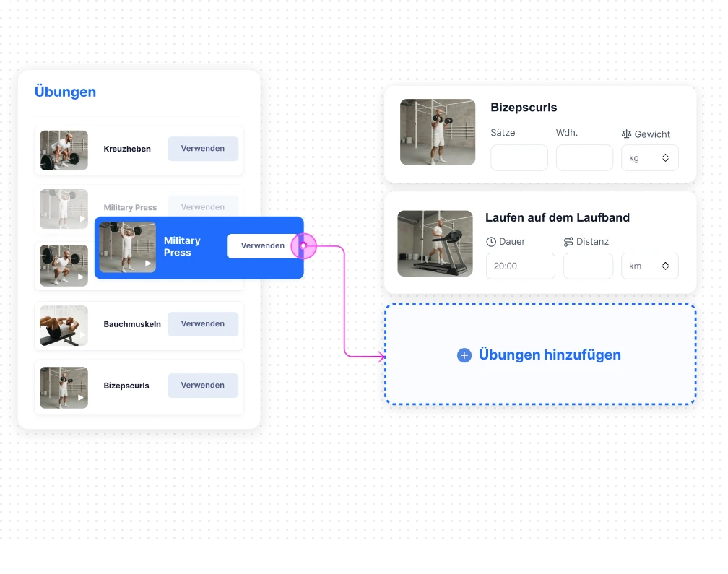Click the Bizepscurls card image on the right
This screenshot has width=728, height=574.
tap(438, 132)
